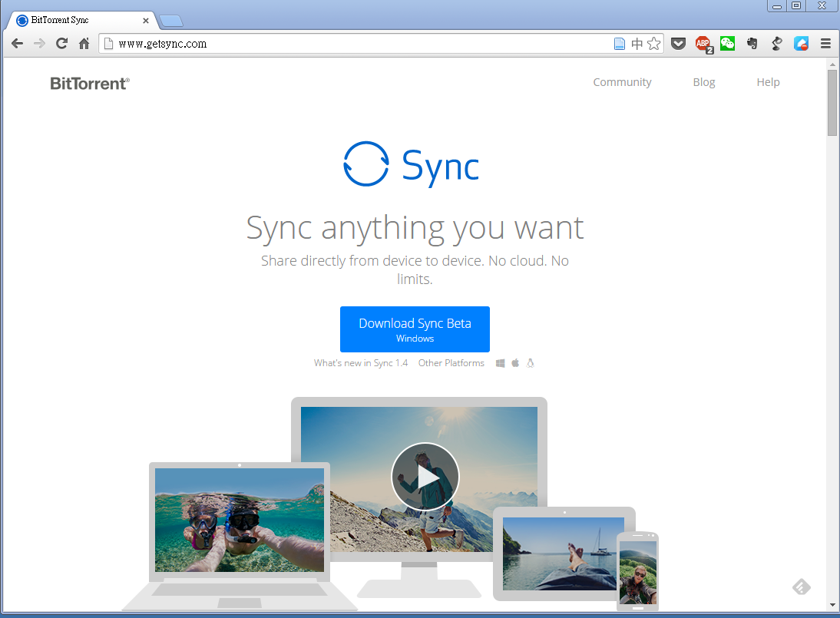840x618 pixels.
Task: Click the translate page icon
Action: (x=637, y=44)
